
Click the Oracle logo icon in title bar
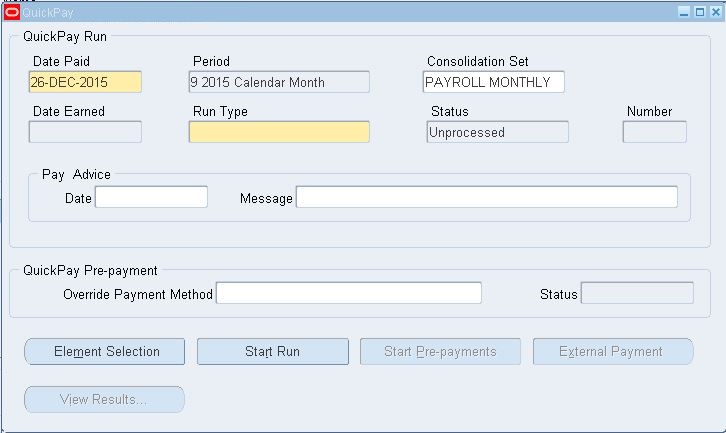12,13
